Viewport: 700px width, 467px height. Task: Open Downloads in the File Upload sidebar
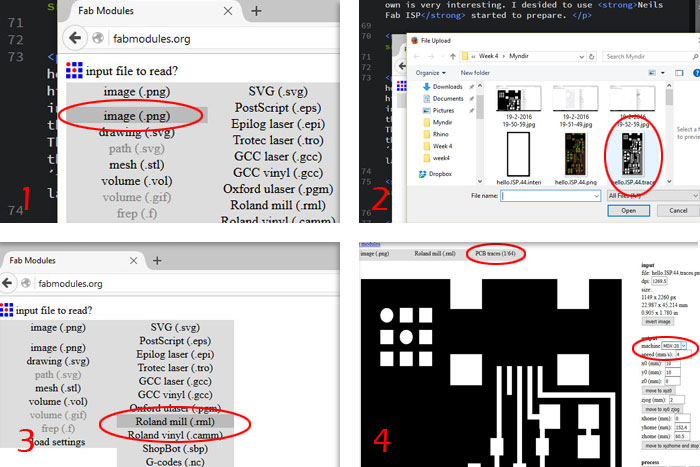coord(447,87)
